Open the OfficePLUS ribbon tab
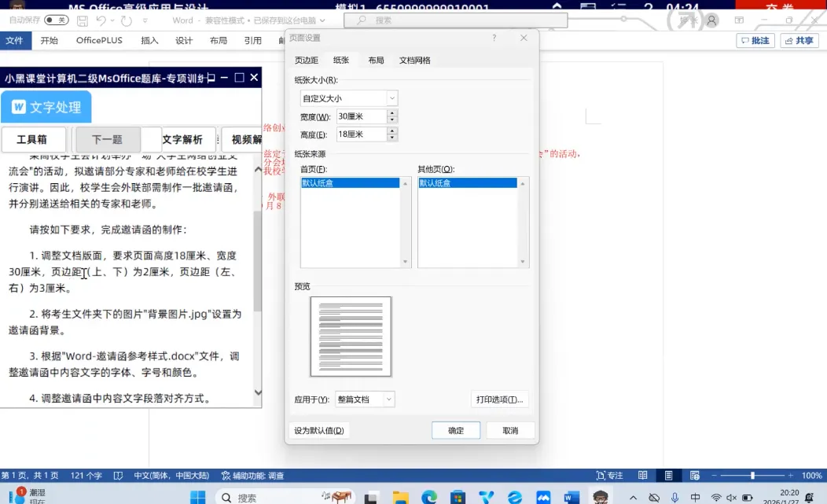The height and width of the screenshot is (504, 827). pyautogui.click(x=99, y=41)
